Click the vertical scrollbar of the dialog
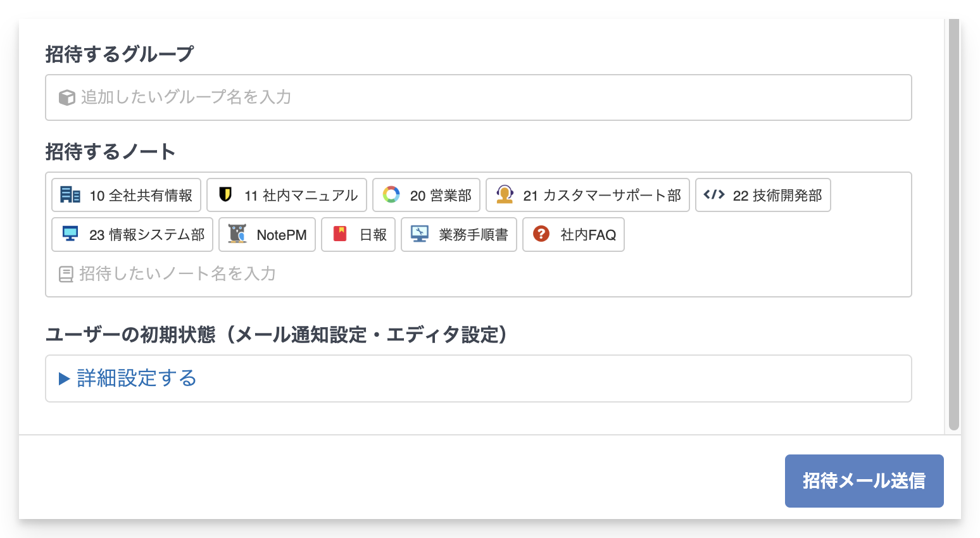Image resolution: width=980 pixels, height=538 pixels. (954, 225)
